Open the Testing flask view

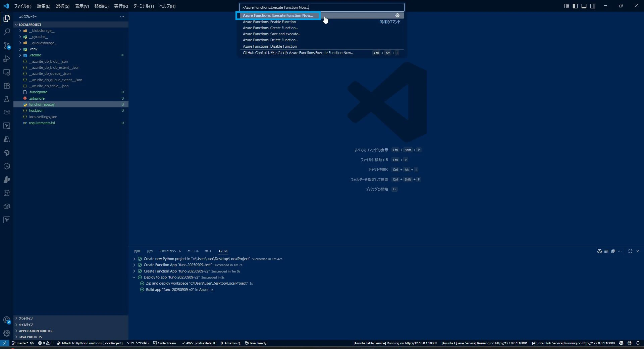pos(7,99)
